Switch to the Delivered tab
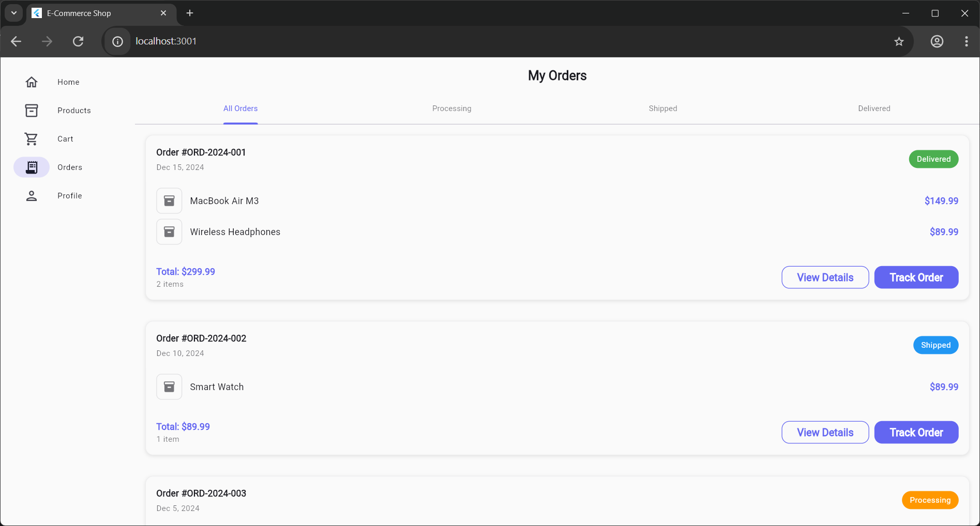 (x=874, y=109)
